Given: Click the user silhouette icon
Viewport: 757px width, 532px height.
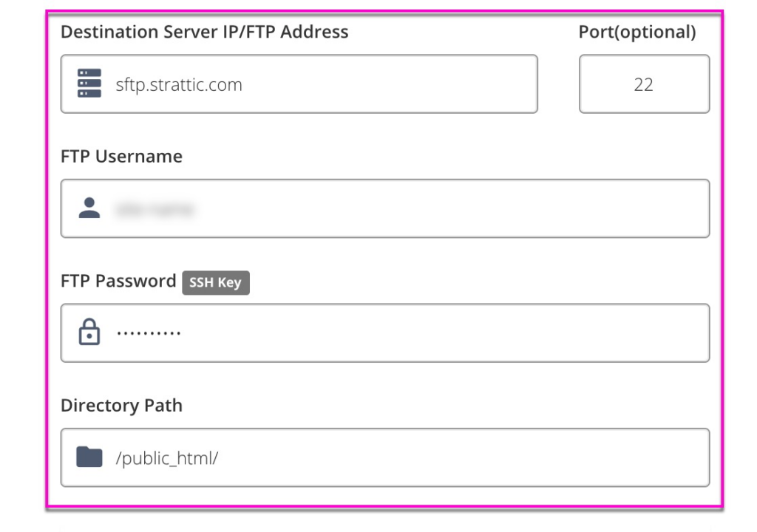Looking at the screenshot, I should click(89, 208).
